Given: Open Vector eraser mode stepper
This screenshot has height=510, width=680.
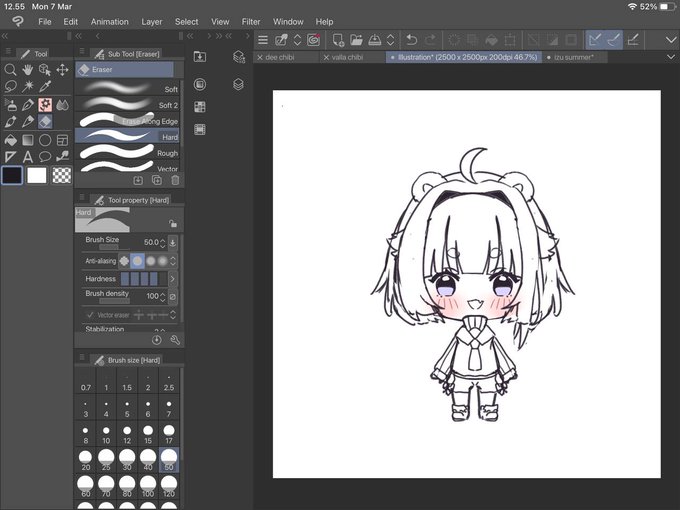Looking at the screenshot, I should (x=173, y=315).
